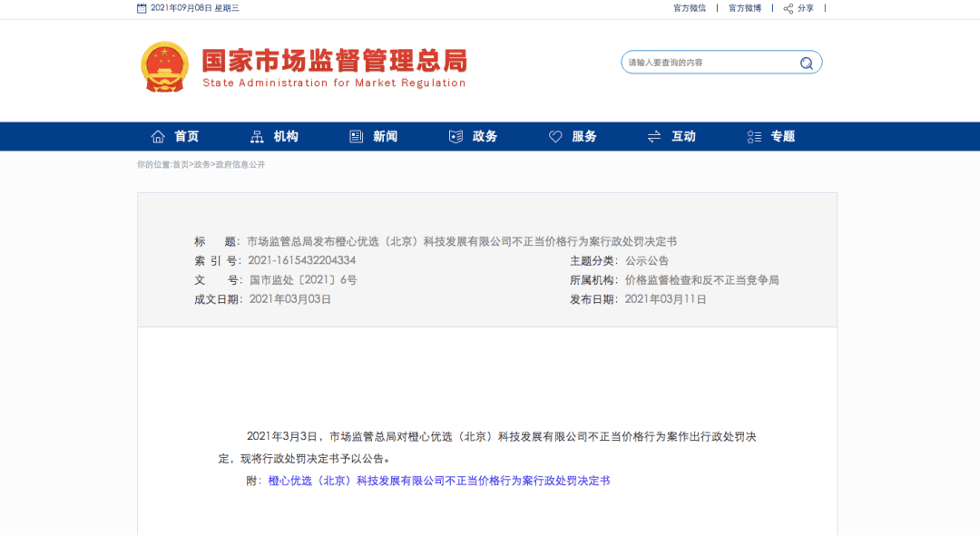Click the share icon in top bar
Viewport: 980px width, 535px height.
(x=789, y=9)
